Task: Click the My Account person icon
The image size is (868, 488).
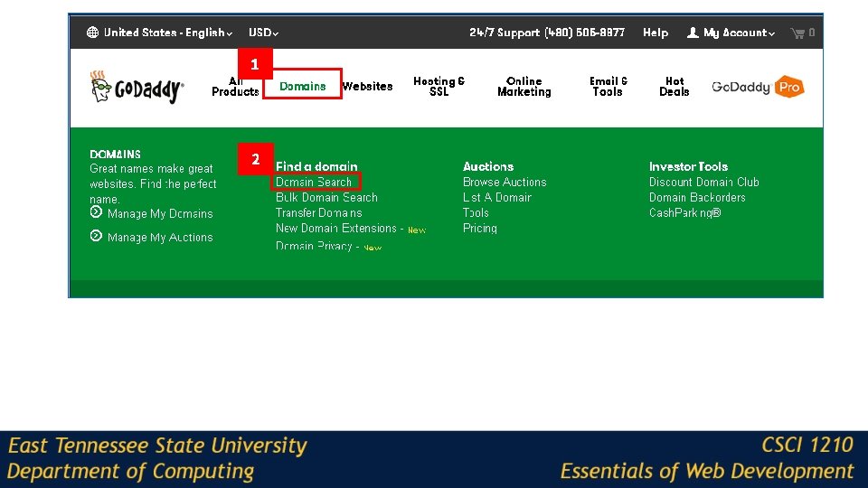Action: [692, 33]
